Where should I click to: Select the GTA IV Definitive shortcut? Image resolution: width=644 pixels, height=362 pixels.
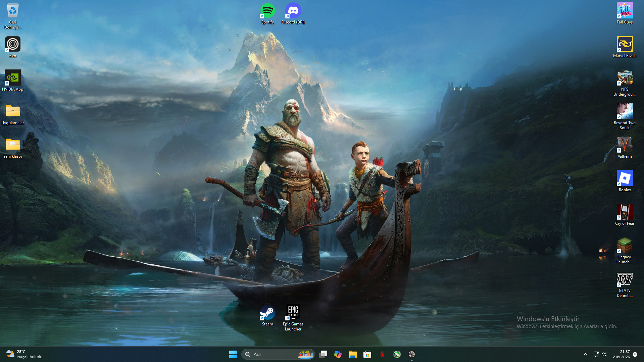625,285
